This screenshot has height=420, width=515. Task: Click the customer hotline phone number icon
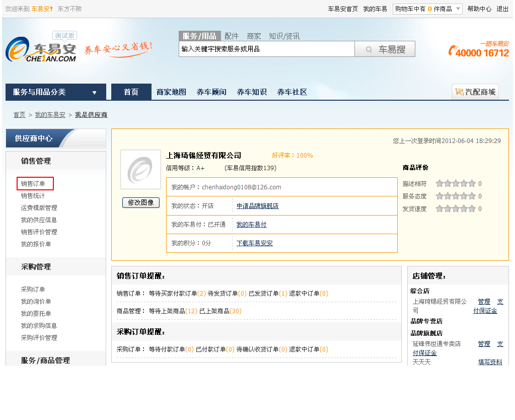[453, 51]
